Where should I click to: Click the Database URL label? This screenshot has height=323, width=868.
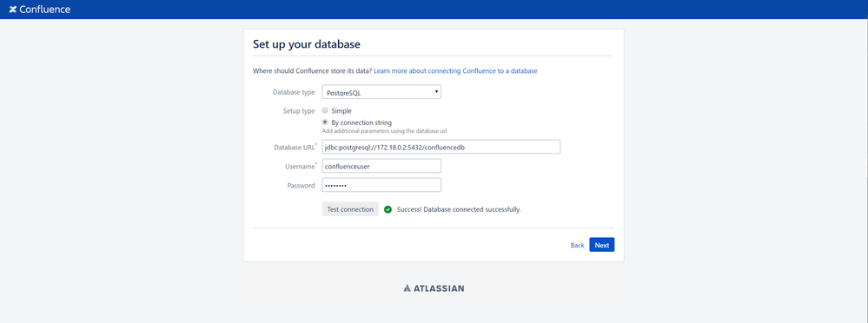coord(295,147)
